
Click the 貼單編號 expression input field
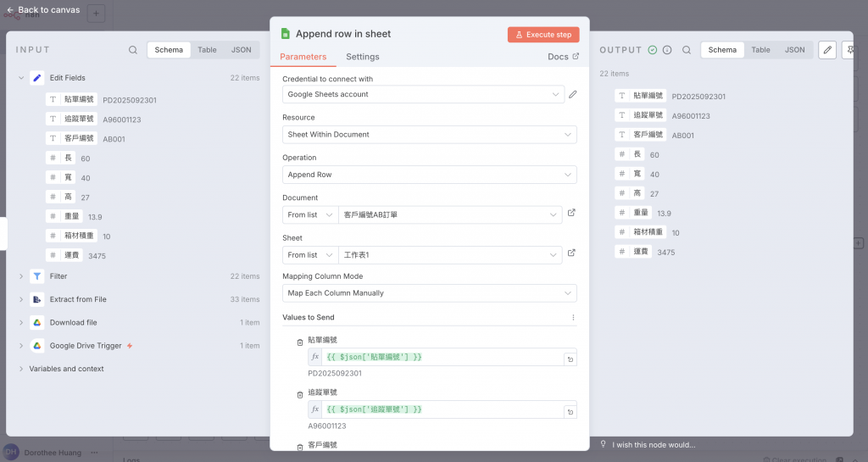pyautogui.click(x=442, y=357)
